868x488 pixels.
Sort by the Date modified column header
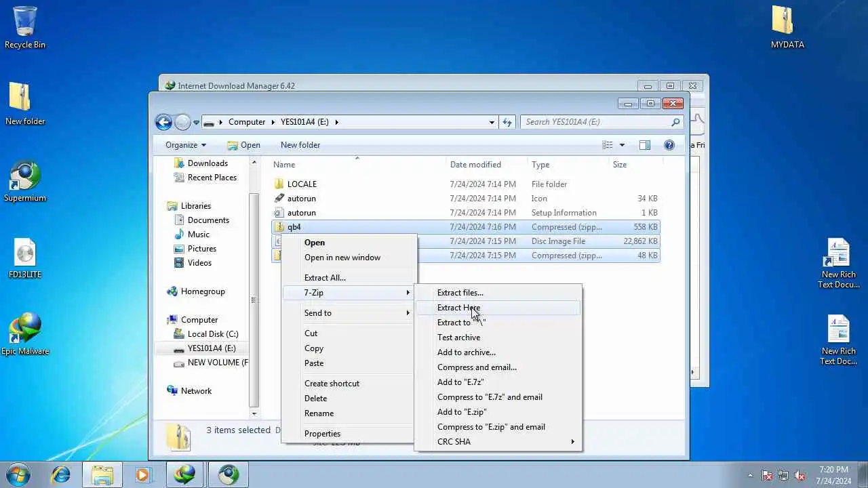click(487, 165)
